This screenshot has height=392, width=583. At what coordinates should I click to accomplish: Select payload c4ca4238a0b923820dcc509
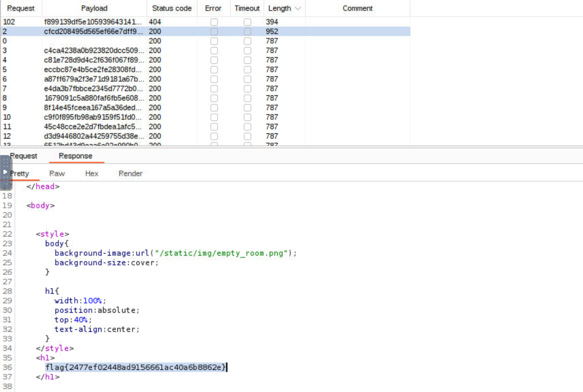(94, 51)
